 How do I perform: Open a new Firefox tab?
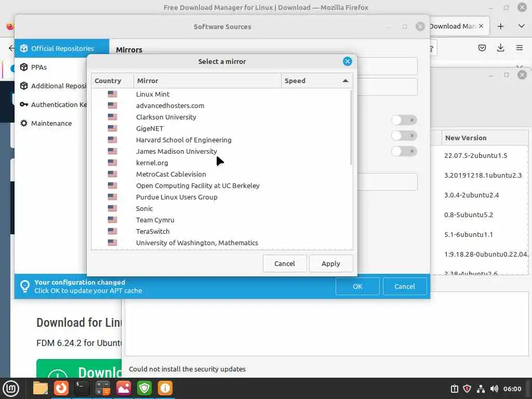click(x=500, y=26)
